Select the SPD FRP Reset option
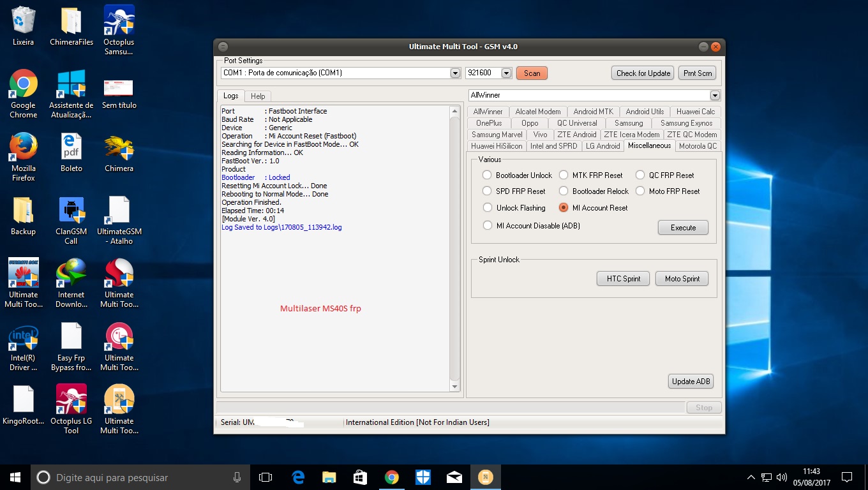 pyautogui.click(x=487, y=191)
